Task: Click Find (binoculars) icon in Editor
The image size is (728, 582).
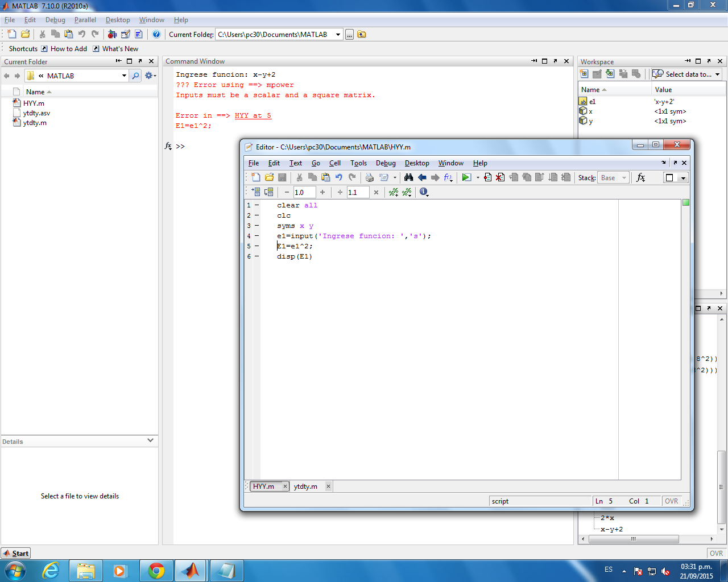Action: click(x=408, y=177)
